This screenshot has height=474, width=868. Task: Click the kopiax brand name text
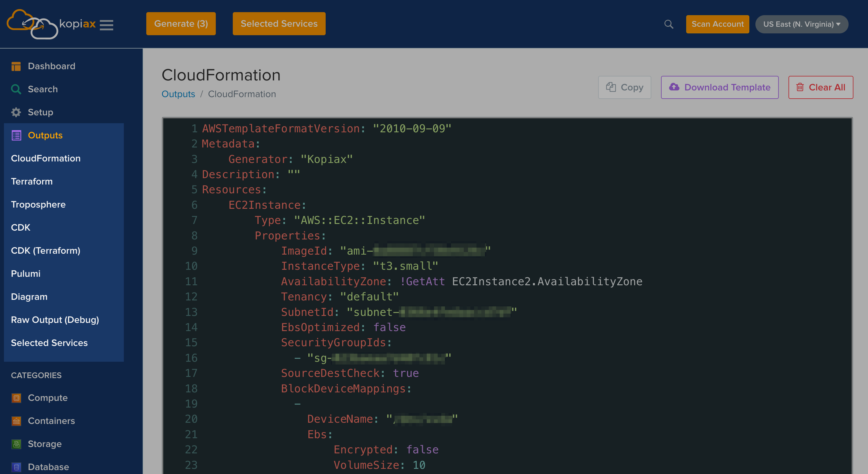coord(77,24)
